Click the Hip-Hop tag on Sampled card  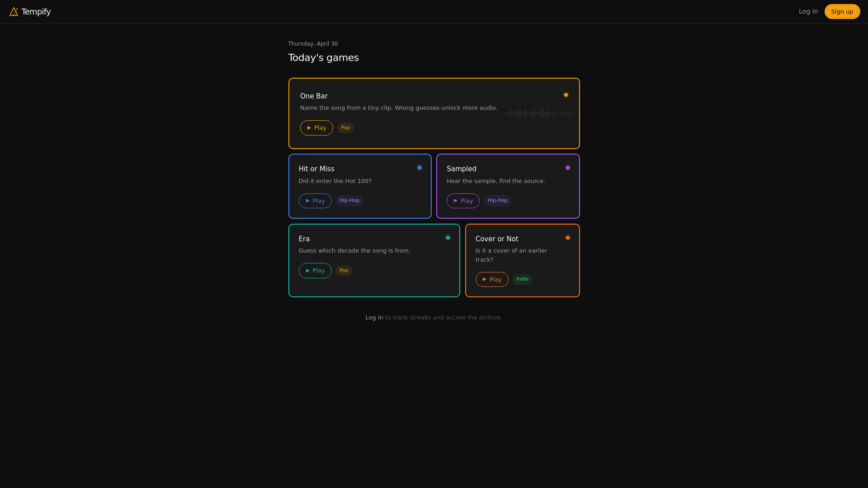tap(497, 201)
